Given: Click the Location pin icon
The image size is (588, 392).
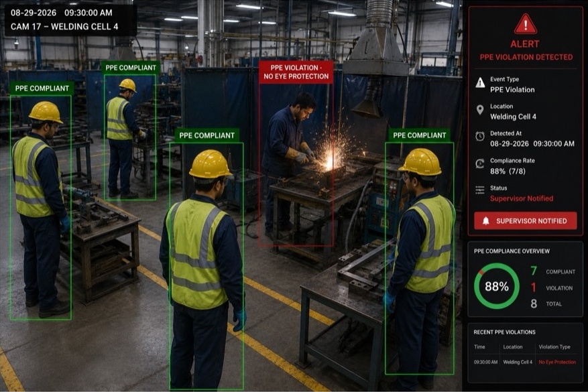Looking at the screenshot, I should tap(479, 110).
